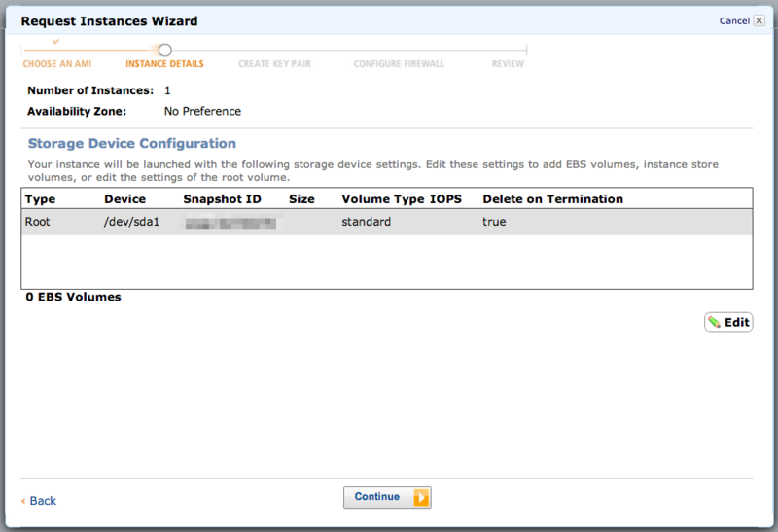Click the Storage Device Configuration heading

click(132, 143)
